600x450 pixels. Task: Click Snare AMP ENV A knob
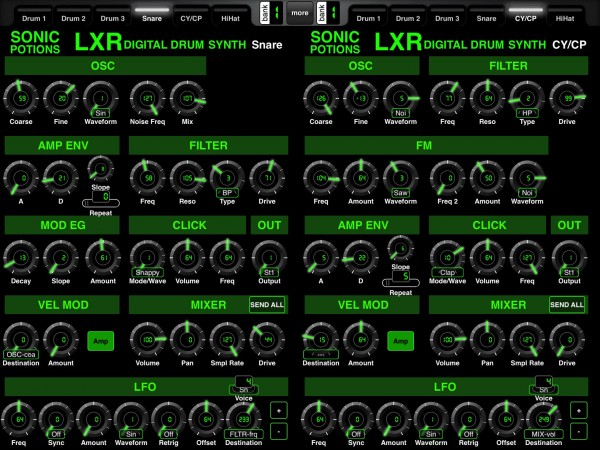(x=21, y=178)
